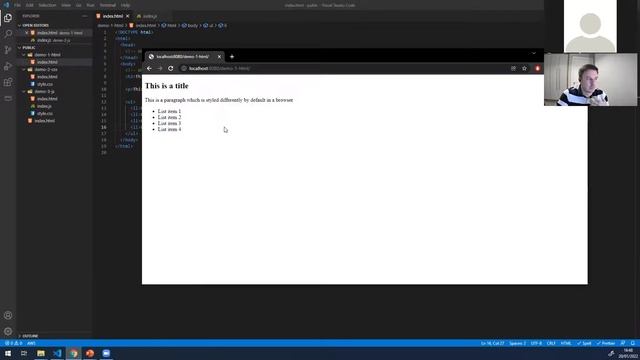Viewport: 640px width, 360px height.
Task: Open File Explorer from the taskbar
Action: click(41, 353)
